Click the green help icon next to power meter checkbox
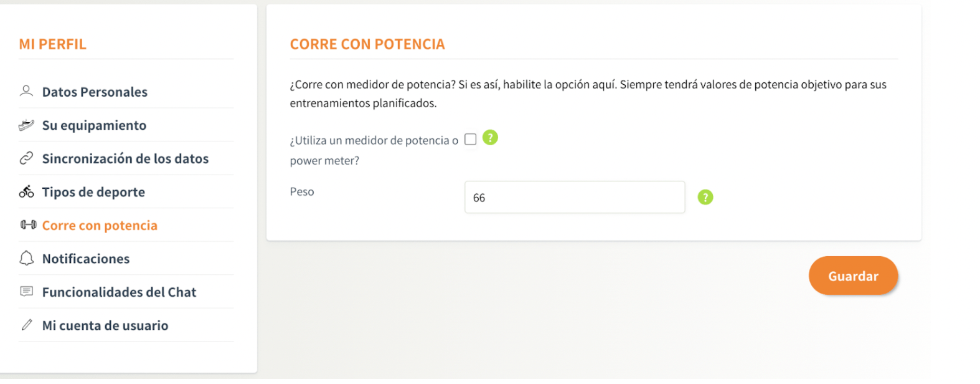The width and height of the screenshot is (980, 384). pyautogui.click(x=490, y=137)
